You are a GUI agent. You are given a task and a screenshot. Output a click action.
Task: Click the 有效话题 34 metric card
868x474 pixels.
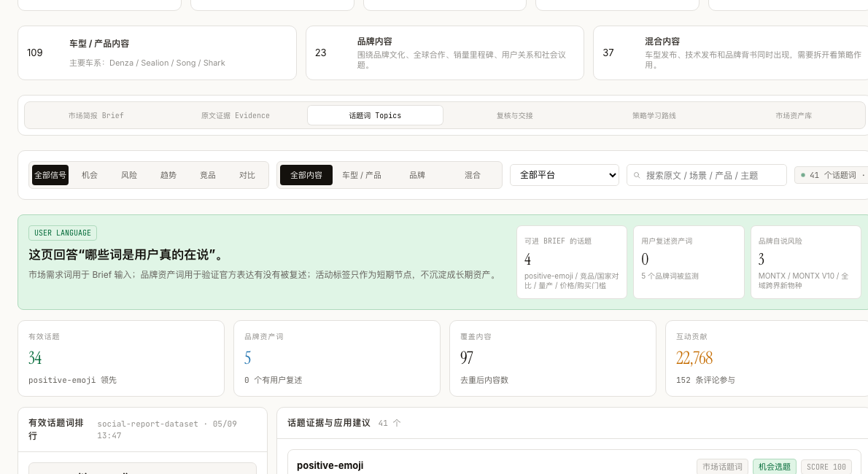coord(120,358)
